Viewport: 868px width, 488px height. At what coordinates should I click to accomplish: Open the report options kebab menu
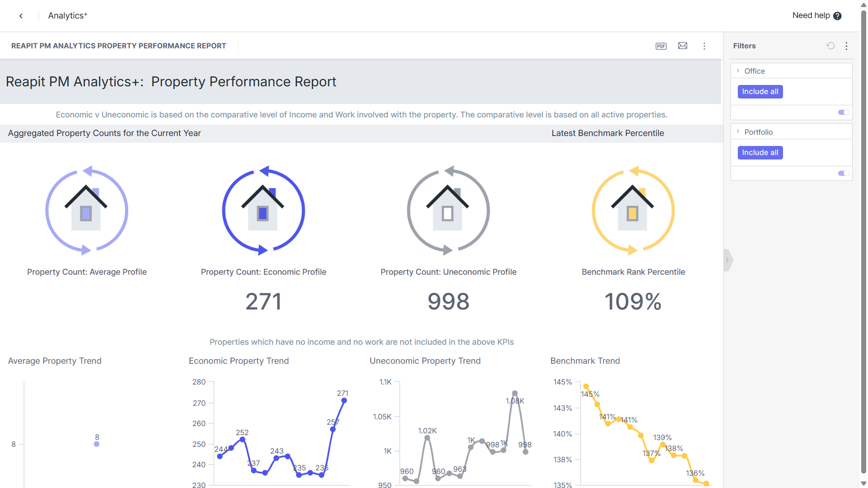click(704, 46)
